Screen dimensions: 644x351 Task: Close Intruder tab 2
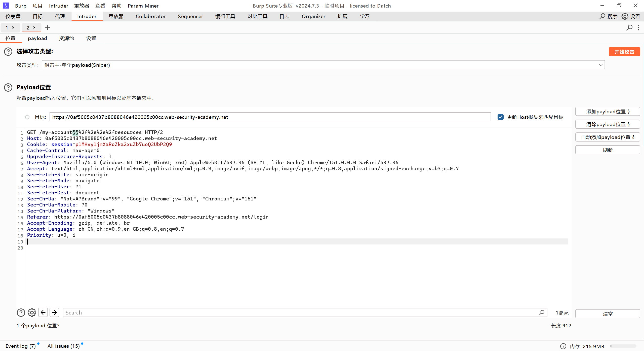(34, 27)
